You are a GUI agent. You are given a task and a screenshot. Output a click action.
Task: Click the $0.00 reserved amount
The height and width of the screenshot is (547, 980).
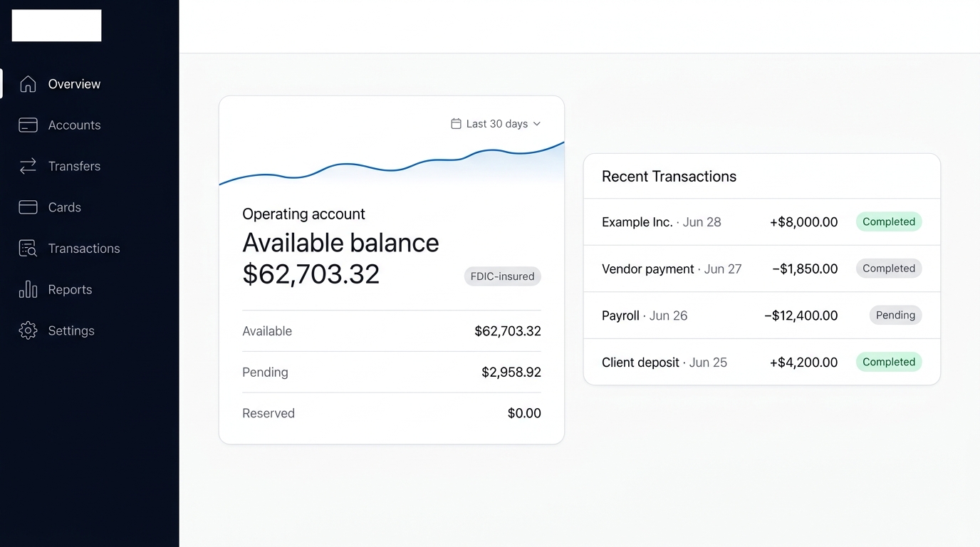[x=524, y=413]
